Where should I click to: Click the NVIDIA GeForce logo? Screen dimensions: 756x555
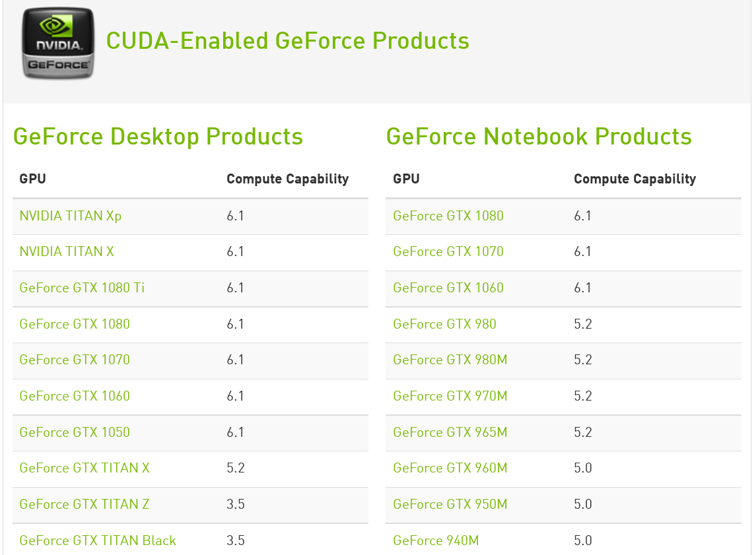click(58, 43)
